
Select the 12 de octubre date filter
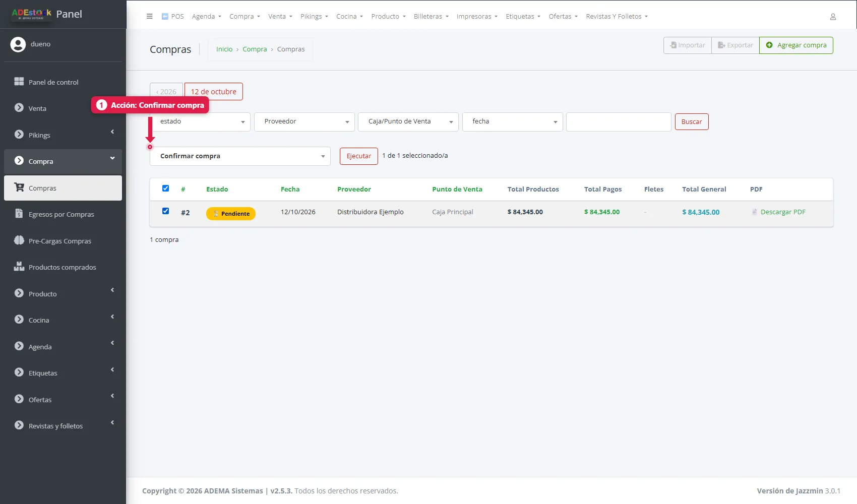coord(214,92)
